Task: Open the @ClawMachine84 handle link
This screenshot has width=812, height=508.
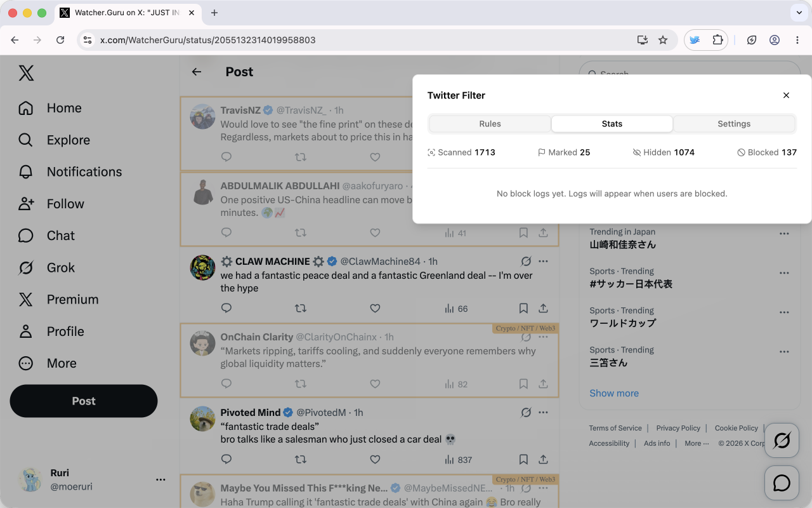Action: (x=380, y=261)
